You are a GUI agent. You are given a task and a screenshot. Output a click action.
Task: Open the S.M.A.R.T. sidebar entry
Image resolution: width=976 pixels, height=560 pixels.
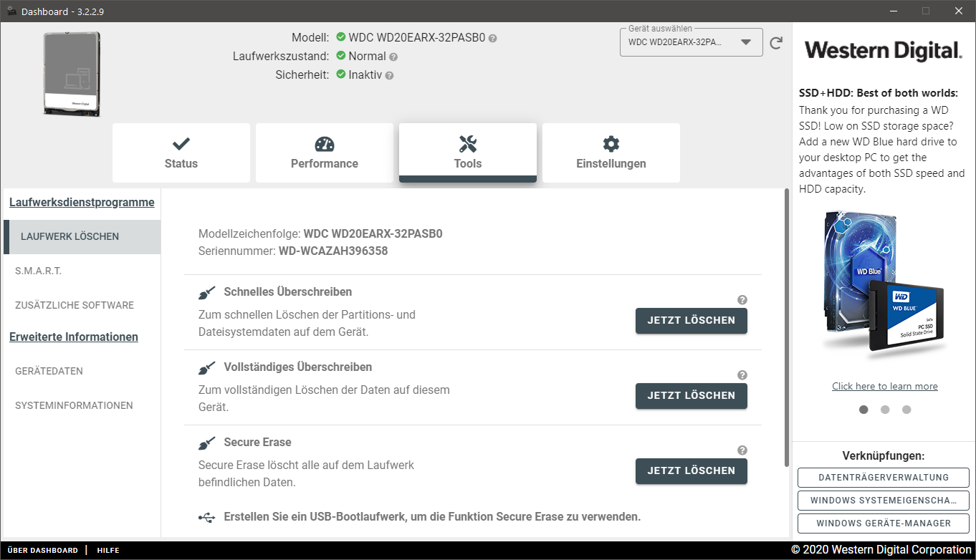coord(82,271)
